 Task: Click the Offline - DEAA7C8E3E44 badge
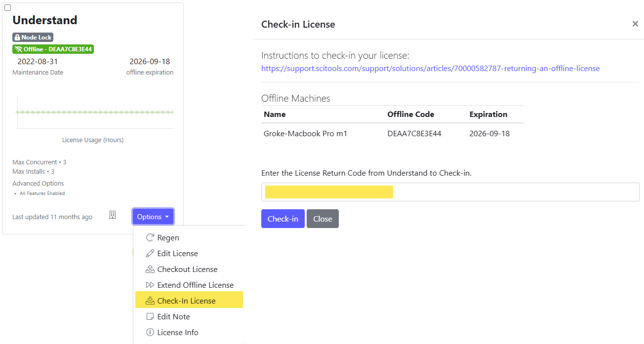tap(53, 49)
